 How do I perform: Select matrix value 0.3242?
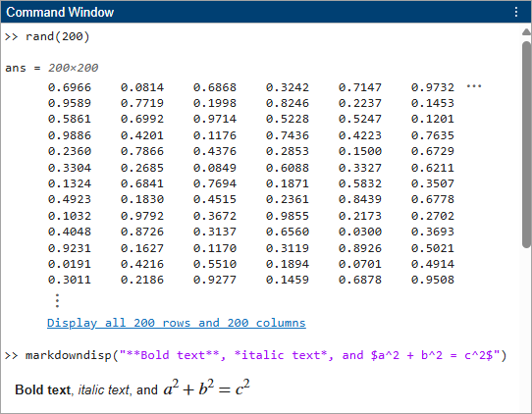(x=288, y=87)
